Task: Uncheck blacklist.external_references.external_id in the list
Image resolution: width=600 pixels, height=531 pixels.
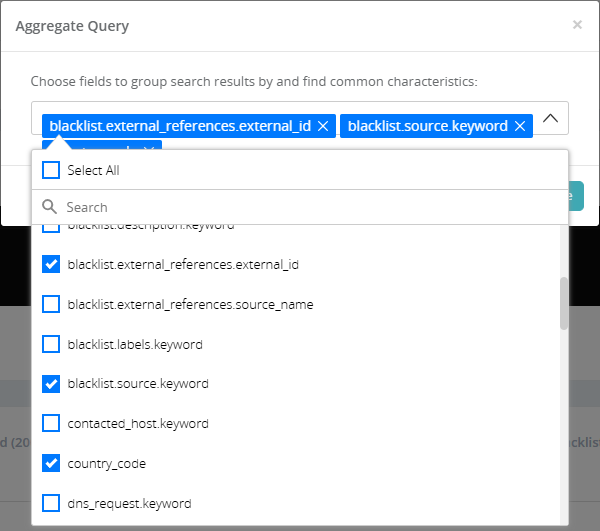Action: (51, 265)
